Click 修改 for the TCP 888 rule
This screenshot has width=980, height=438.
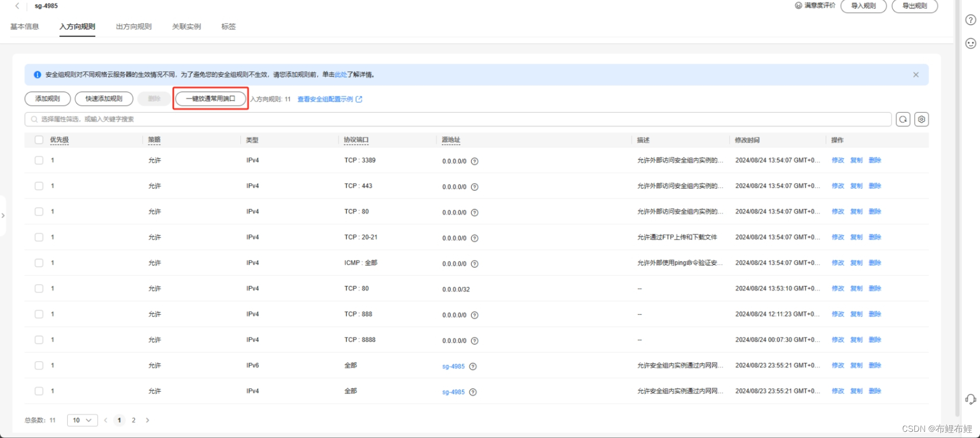[x=838, y=314]
